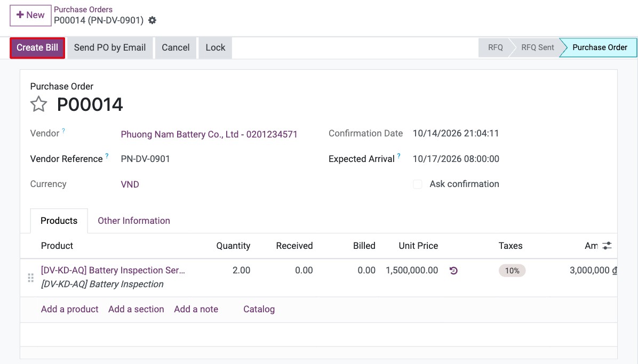Click the Create Bill button

pos(37,47)
